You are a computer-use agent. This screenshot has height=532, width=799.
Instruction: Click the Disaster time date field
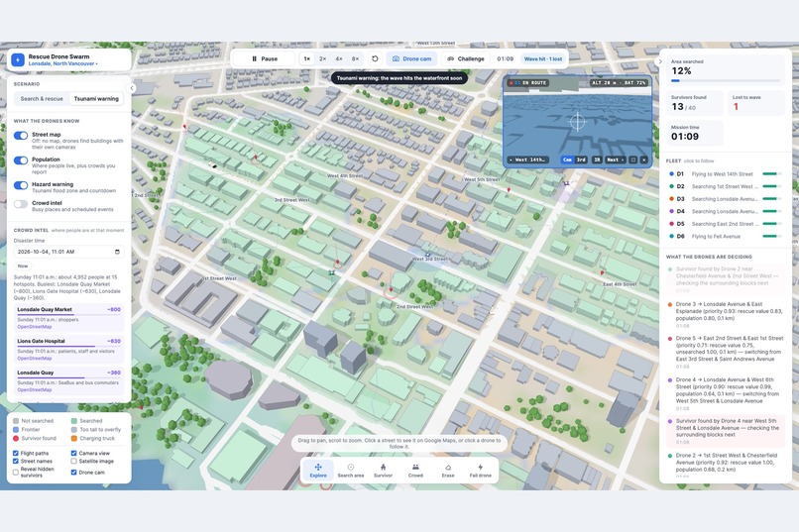[x=68, y=252]
